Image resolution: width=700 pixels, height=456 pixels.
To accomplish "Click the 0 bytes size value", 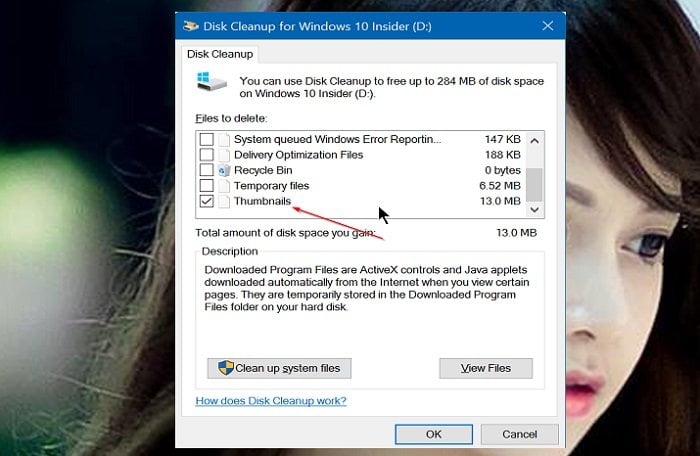I will pos(503,170).
